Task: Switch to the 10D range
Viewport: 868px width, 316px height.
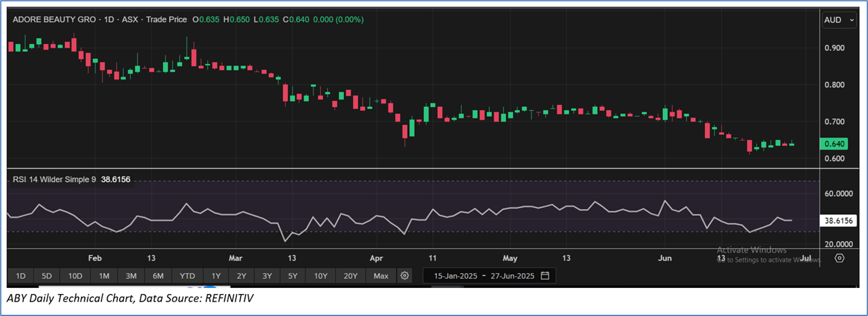Action: [x=75, y=275]
